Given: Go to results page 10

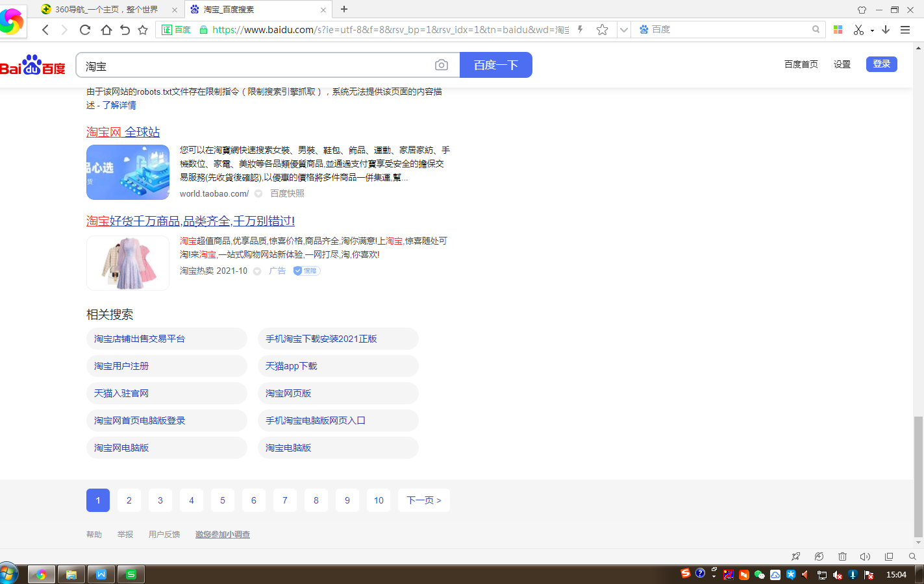Looking at the screenshot, I should click(x=379, y=500).
